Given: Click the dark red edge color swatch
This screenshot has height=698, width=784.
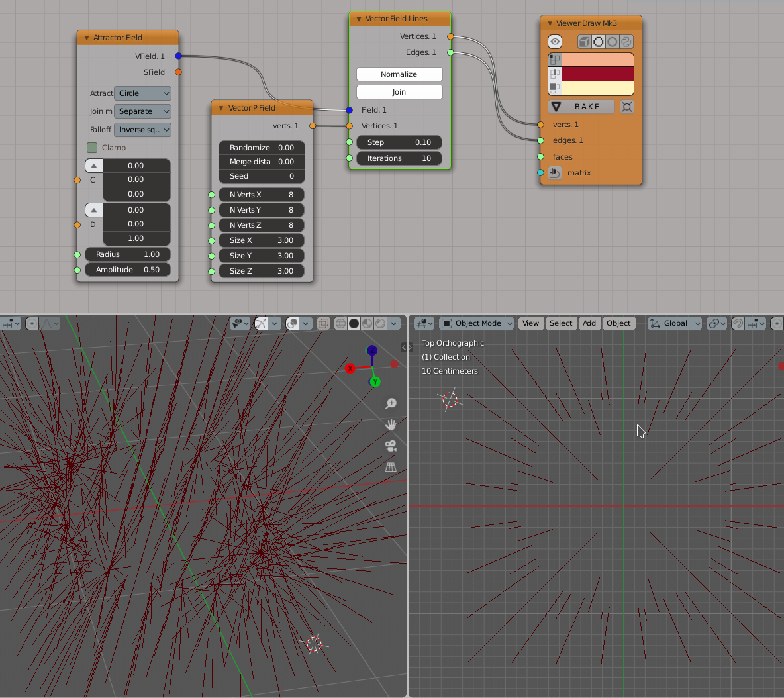Looking at the screenshot, I should (x=597, y=74).
